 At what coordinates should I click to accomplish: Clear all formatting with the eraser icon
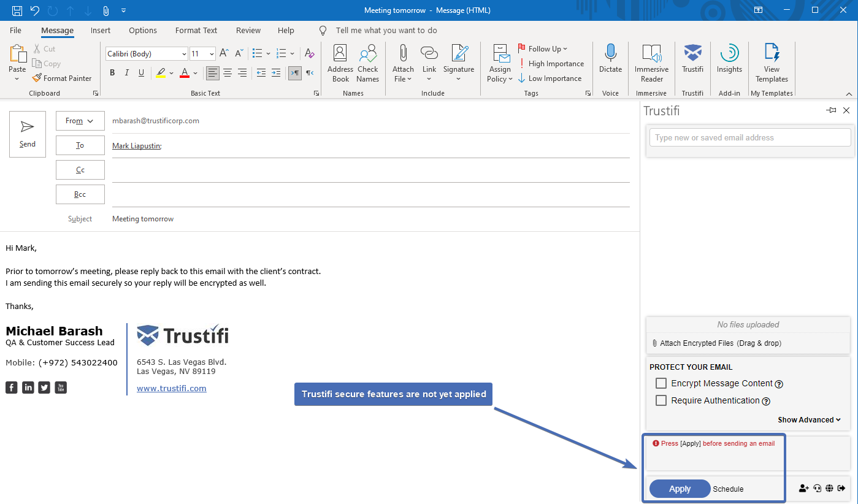310,53
